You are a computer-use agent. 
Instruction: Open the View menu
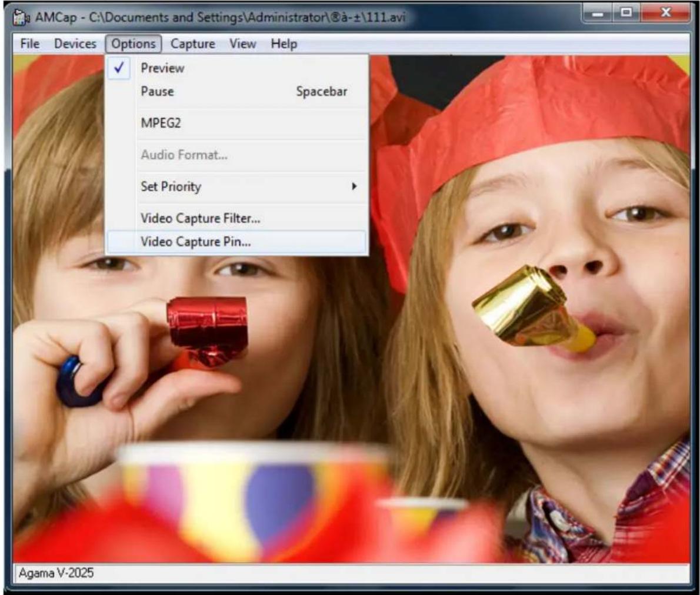tap(243, 44)
